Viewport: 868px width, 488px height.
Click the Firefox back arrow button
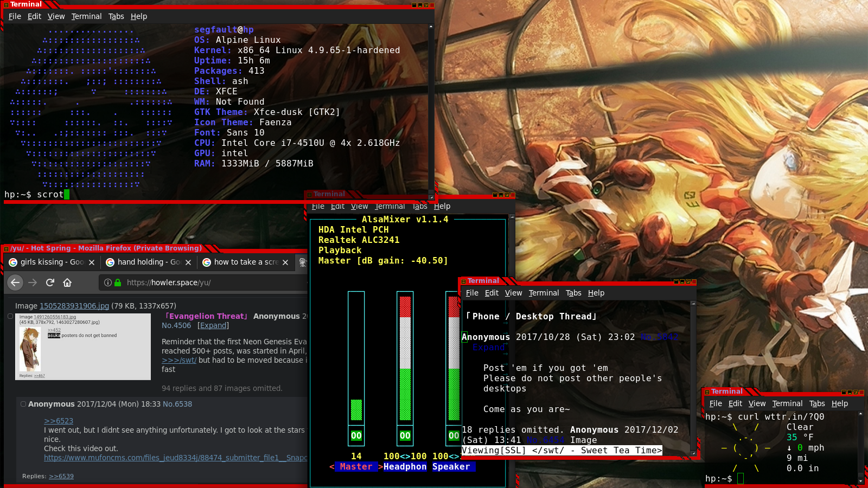click(15, 282)
